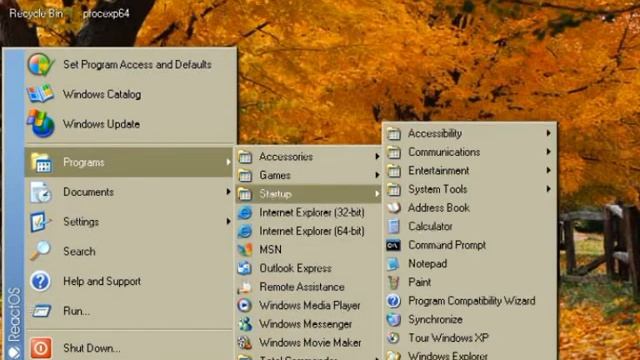Click the Shut Down... text
Image resolution: width=640 pixels, height=360 pixels.
(91, 348)
